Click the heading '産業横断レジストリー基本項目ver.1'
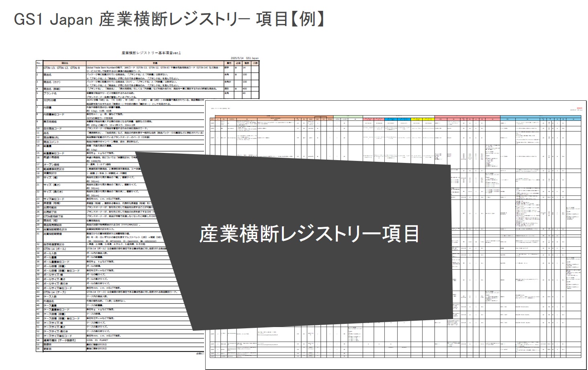588x370 pixels. (151, 53)
